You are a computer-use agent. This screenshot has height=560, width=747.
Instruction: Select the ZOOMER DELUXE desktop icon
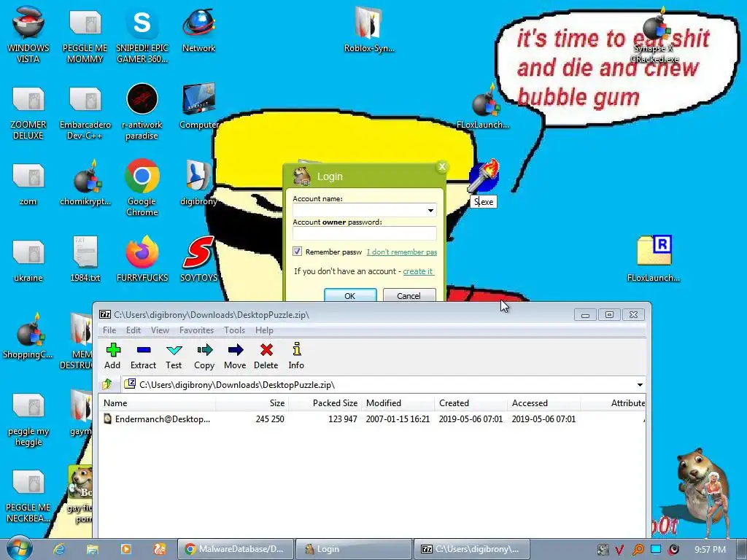pyautogui.click(x=28, y=112)
